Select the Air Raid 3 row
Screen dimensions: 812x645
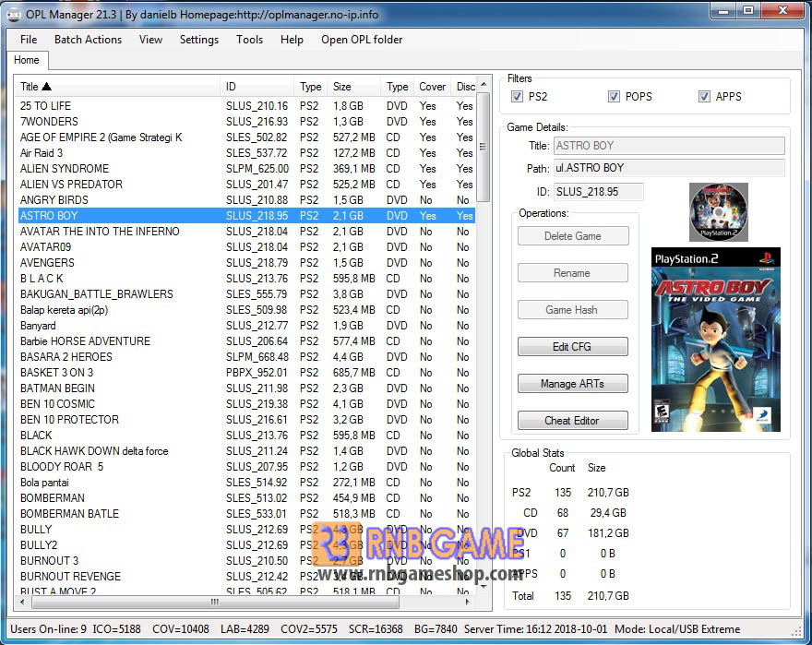point(246,153)
